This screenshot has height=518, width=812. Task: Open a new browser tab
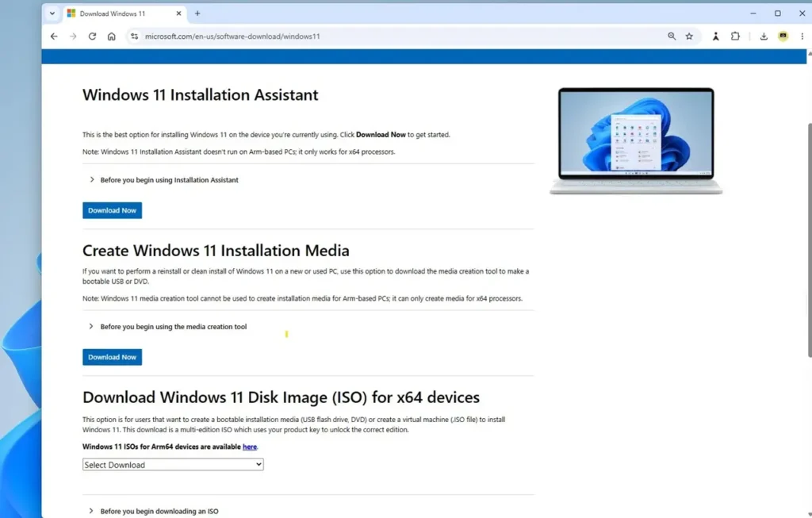click(x=197, y=13)
